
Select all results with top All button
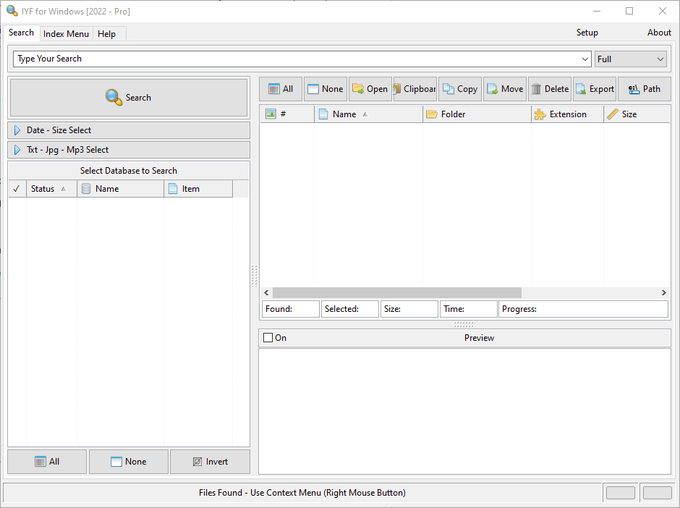point(280,89)
